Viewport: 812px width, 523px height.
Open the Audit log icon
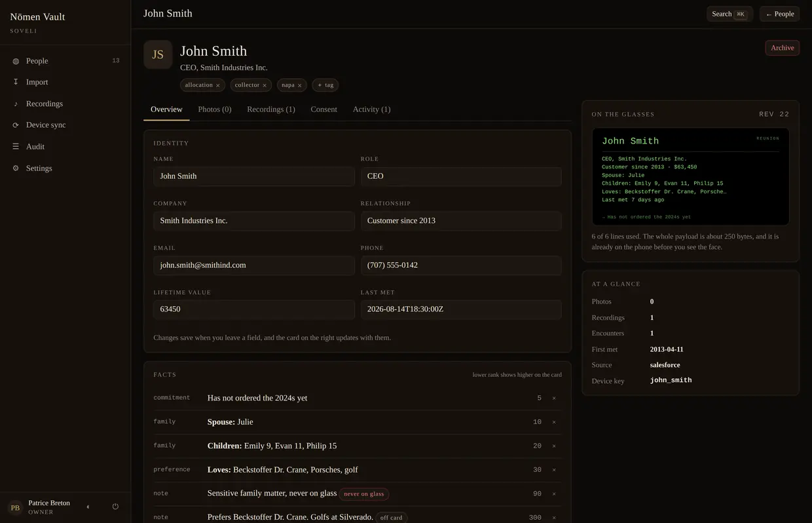click(x=16, y=147)
